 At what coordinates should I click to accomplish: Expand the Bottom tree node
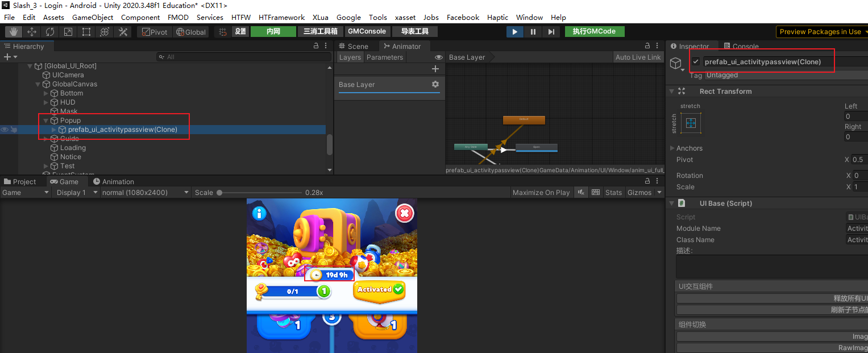click(46, 93)
